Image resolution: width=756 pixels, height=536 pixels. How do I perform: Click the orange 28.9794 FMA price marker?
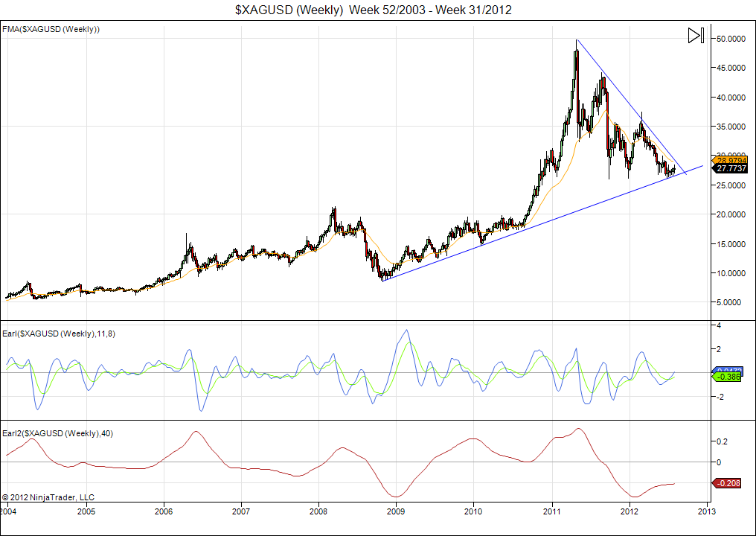(730, 160)
